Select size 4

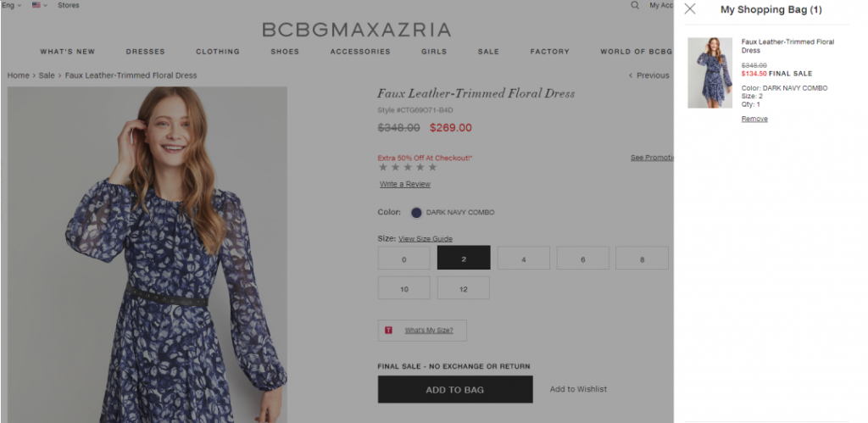523,259
